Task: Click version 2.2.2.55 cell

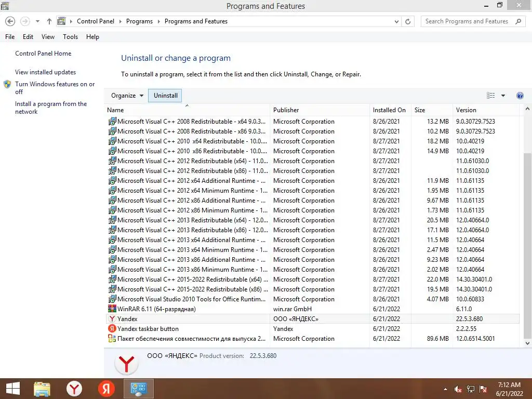Action: click(466, 329)
